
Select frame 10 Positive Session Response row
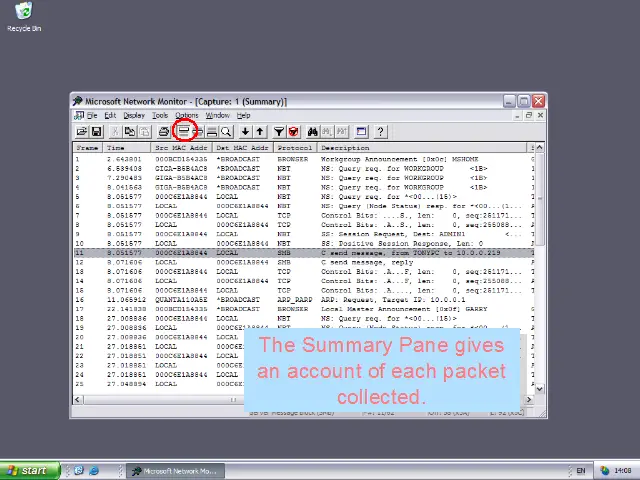pos(304,244)
